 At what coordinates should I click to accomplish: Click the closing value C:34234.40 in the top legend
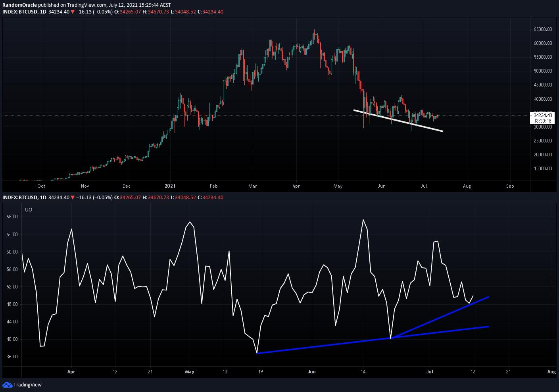click(210, 12)
